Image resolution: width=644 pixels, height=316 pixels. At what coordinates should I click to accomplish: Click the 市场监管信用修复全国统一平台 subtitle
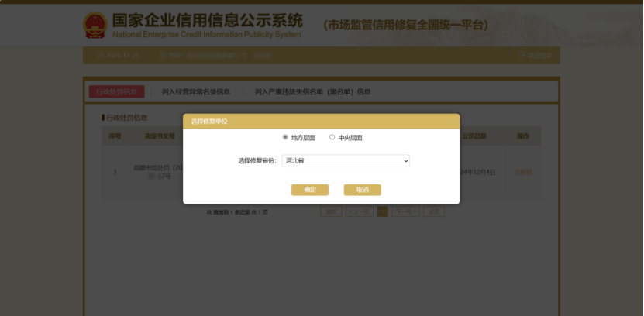(406, 25)
